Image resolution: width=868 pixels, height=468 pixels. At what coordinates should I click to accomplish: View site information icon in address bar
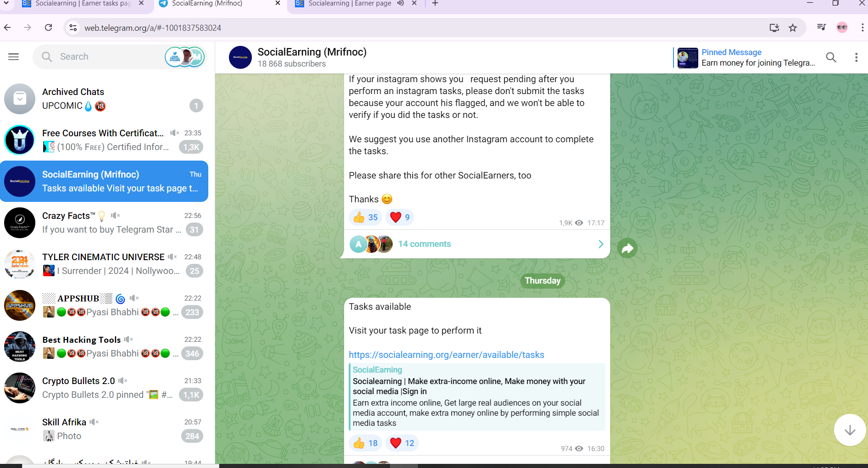[73, 28]
